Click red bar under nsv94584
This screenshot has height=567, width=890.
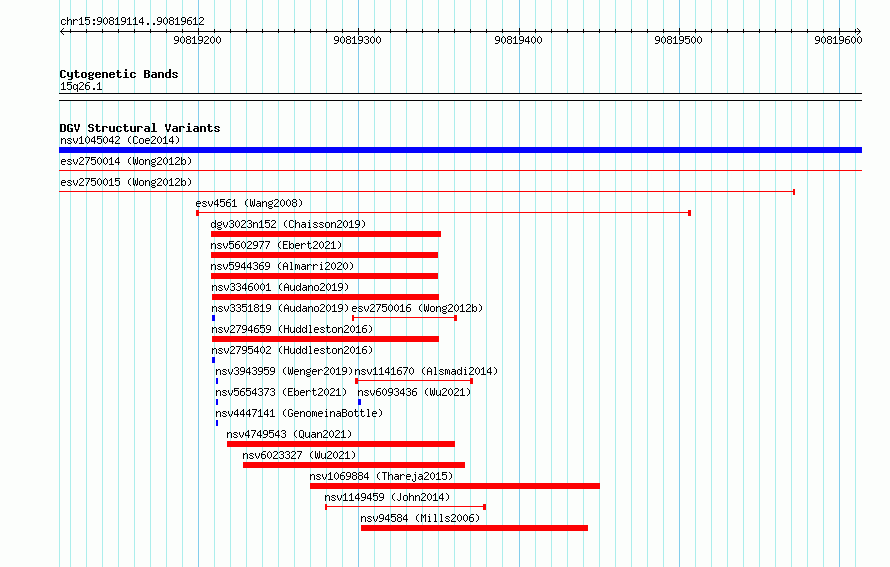pos(475,528)
